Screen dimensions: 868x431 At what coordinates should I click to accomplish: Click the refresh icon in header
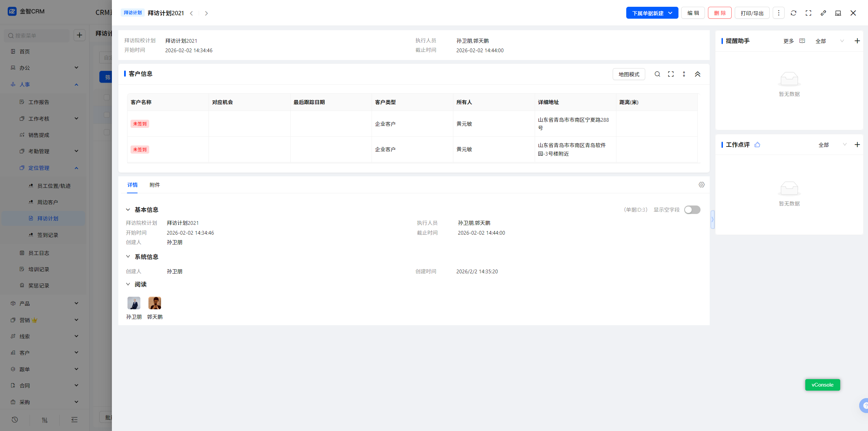(x=793, y=13)
